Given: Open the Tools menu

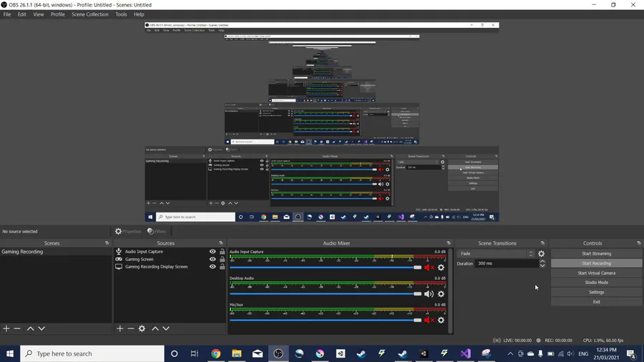Looking at the screenshot, I should coord(121,14).
